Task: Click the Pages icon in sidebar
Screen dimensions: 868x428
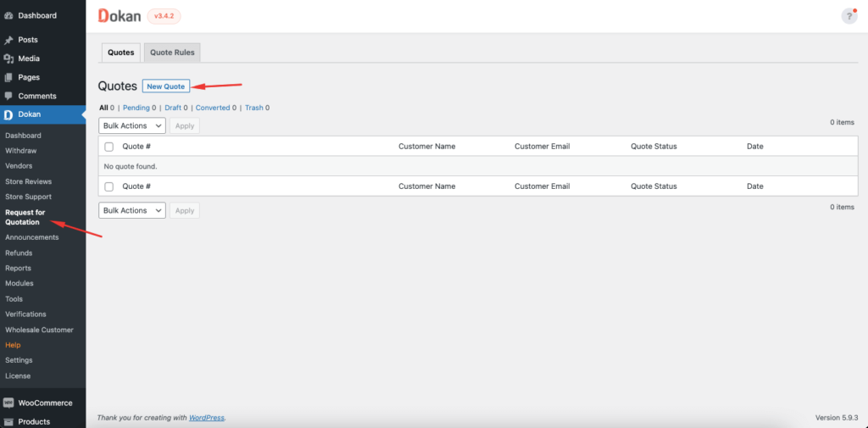Action: coord(8,77)
